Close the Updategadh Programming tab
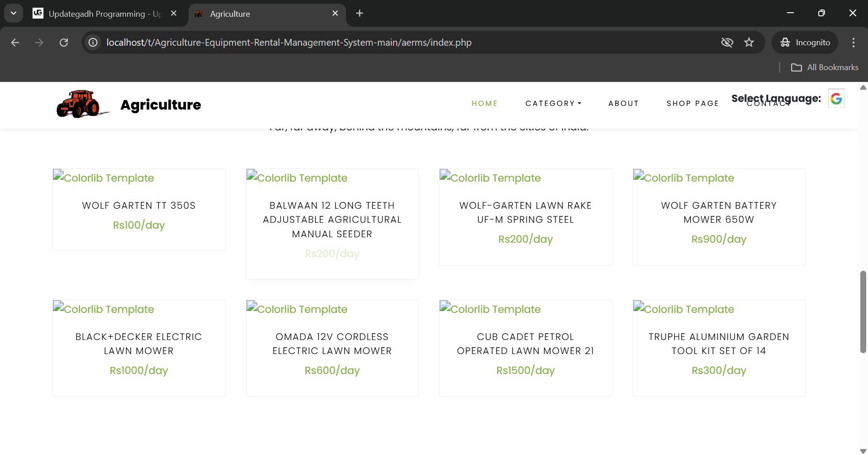868x455 pixels. click(174, 14)
